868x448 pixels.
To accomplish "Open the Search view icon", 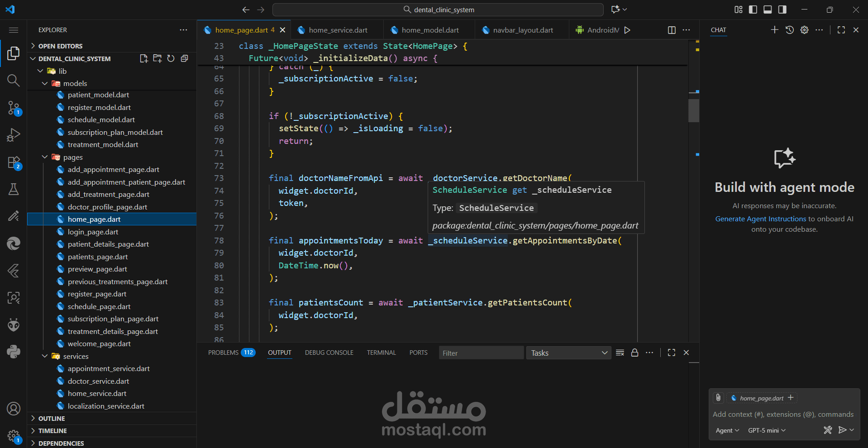I will tap(14, 81).
